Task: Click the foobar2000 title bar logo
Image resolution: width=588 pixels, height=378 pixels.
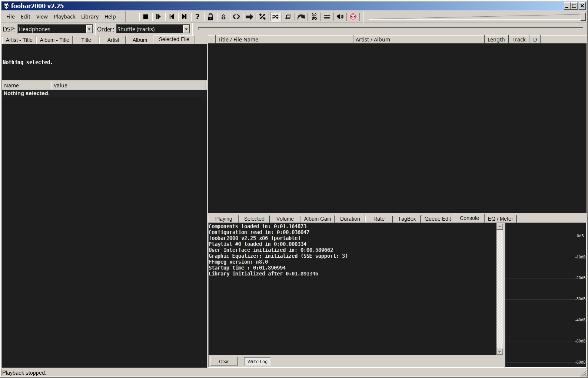Action: [6, 6]
